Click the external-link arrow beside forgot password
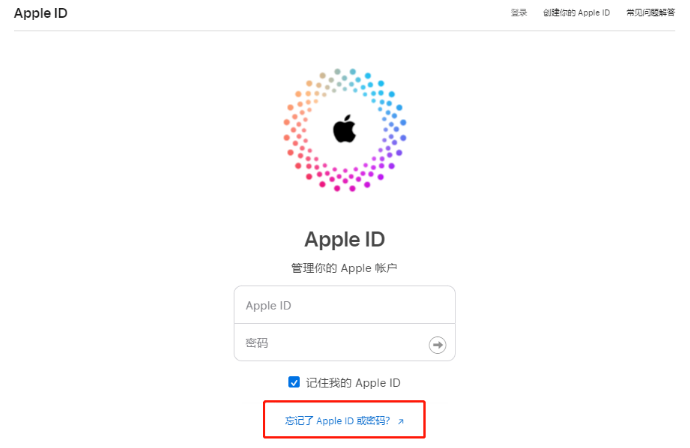690x448 pixels. pos(401,422)
